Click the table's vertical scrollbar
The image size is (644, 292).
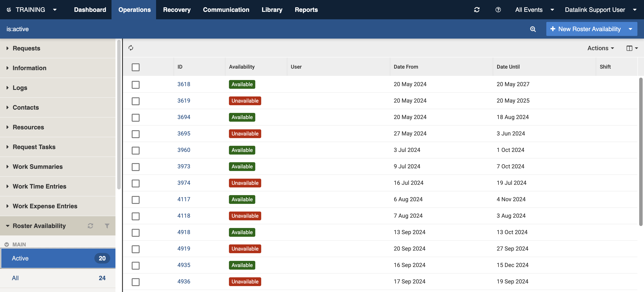click(x=640, y=152)
